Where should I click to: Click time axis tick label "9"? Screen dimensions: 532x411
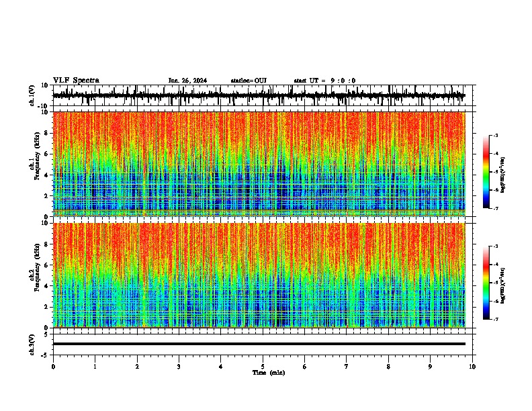[430, 367]
